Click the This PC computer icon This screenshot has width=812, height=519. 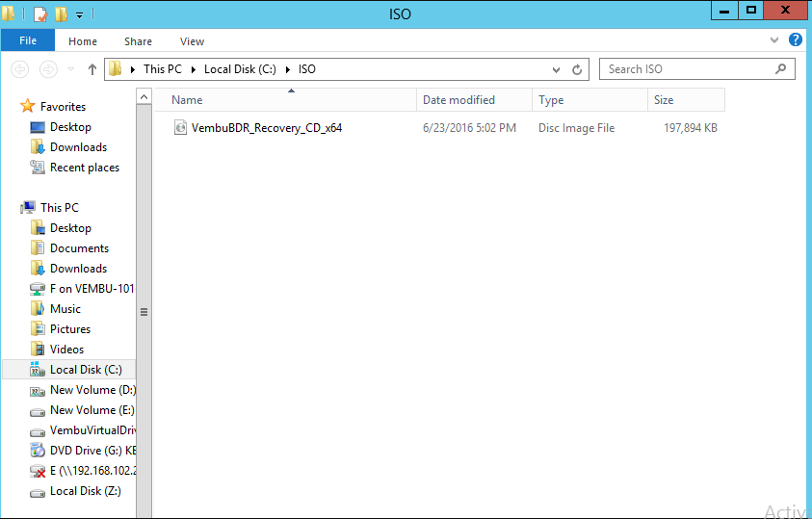(x=28, y=207)
